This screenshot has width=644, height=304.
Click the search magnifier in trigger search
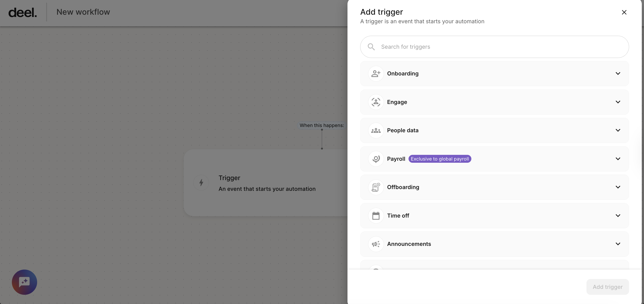coord(371,47)
